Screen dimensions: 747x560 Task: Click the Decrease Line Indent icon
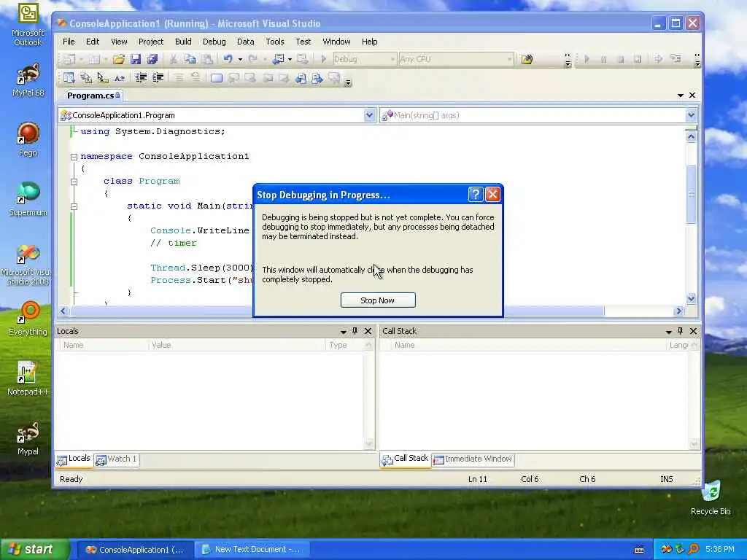click(x=141, y=77)
